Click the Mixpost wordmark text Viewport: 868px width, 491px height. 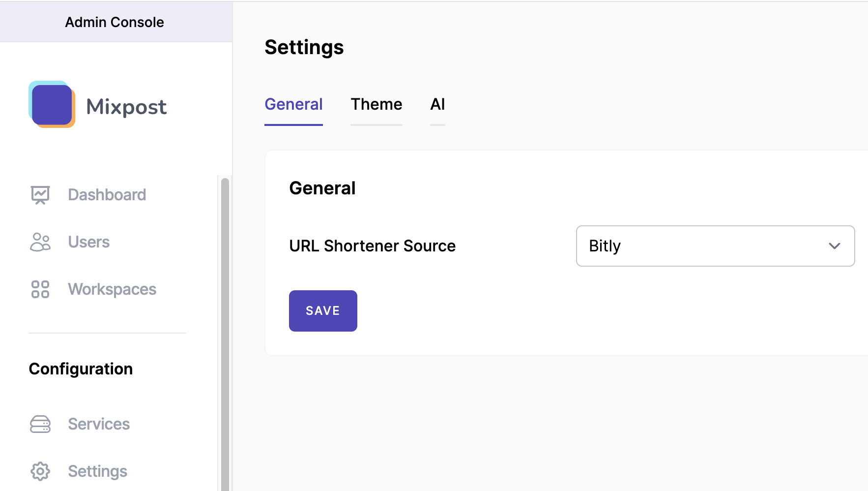pos(126,107)
